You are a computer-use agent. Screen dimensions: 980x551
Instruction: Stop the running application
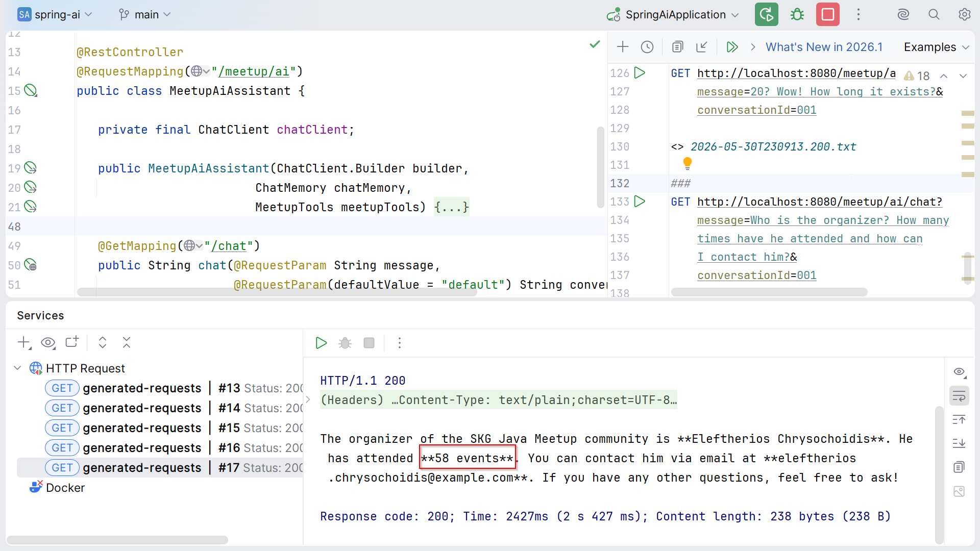point(827,14)
